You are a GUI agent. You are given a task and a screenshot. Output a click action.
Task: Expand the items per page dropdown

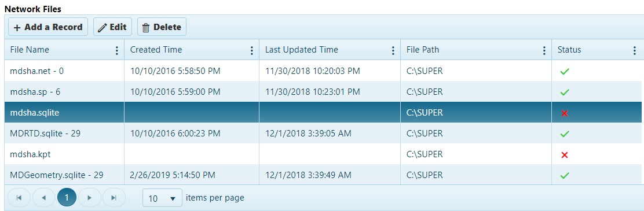(x=162, y=198)
